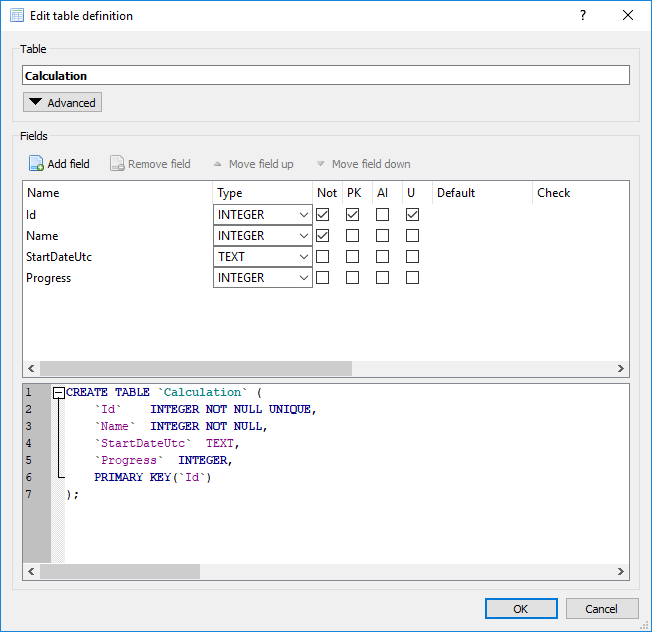Screen dimensions: 652x632
Task: Check Not null for StartDateUtc field
Action: (323, 257)
